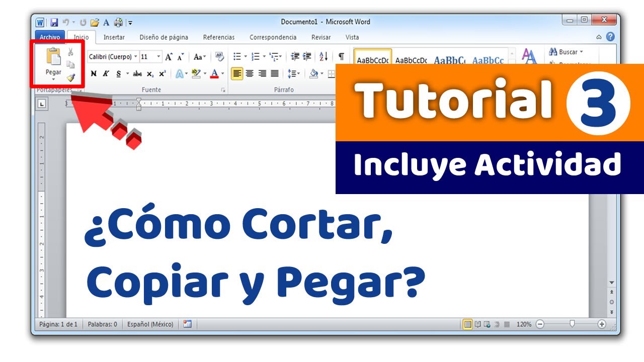This screenshot has height=362, width=644.
Task: Decrease paragraph indent
Action: (x=295, y=57)
